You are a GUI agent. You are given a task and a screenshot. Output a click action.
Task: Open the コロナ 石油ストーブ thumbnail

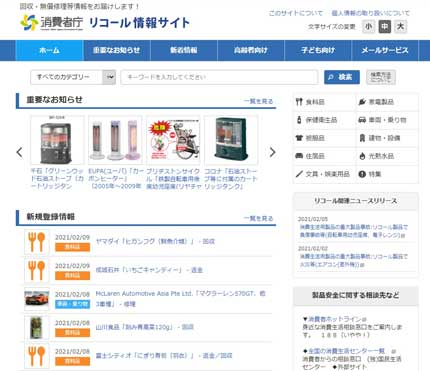pyautogui.click(x=231, y=140)
